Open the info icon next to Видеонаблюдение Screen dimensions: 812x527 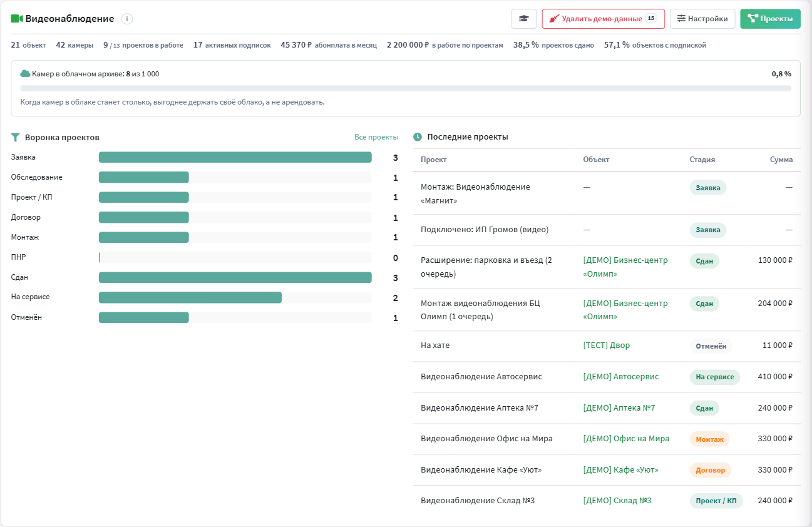click(x=127, y=19)
